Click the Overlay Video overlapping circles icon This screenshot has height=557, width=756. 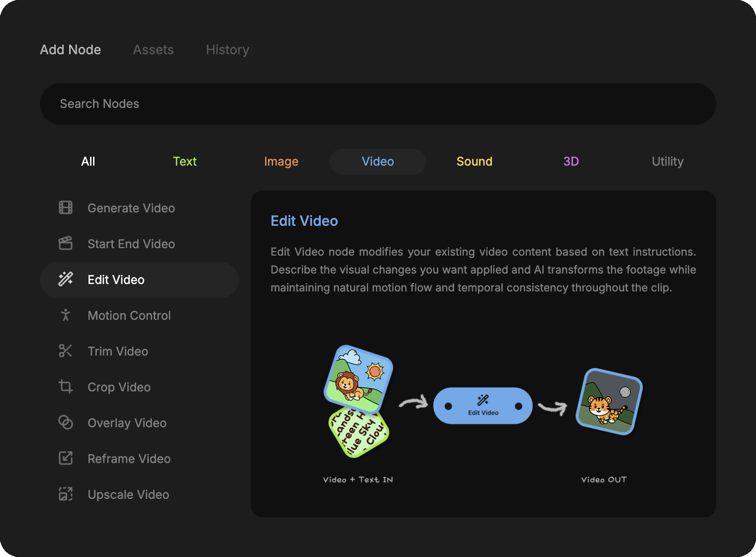66,423
